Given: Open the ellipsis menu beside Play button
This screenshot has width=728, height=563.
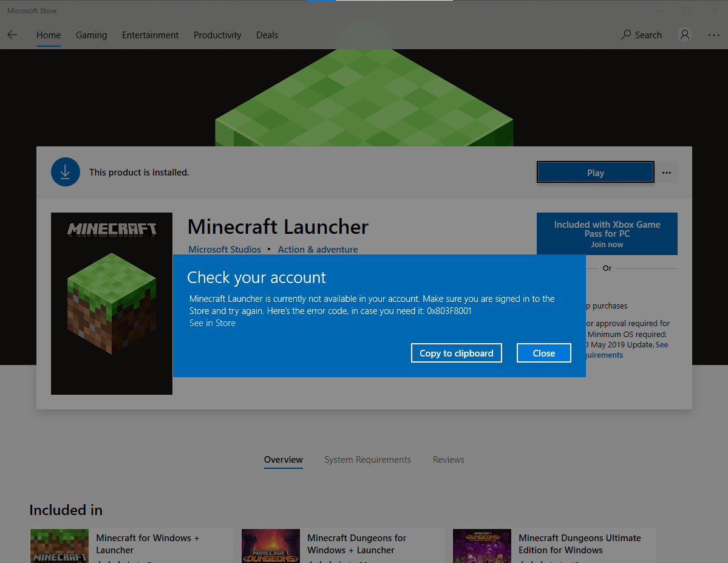Looking at the screenshot, I should click(x=667, y=173).
